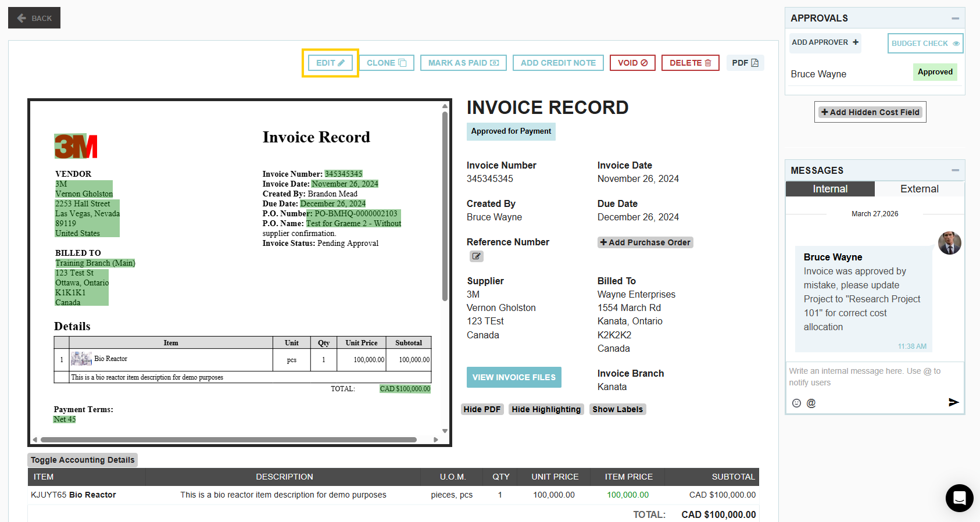Click the CAD $100,000.00 PDF total

click(405, 389)
